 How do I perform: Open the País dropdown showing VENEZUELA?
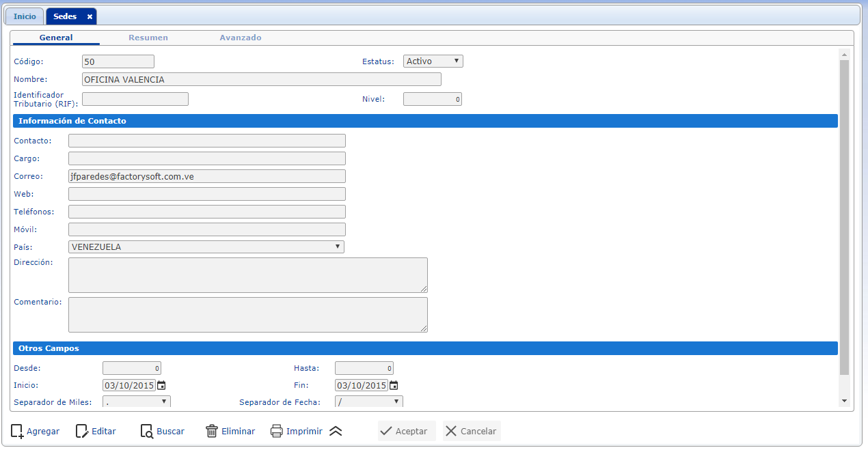[206, 247]
